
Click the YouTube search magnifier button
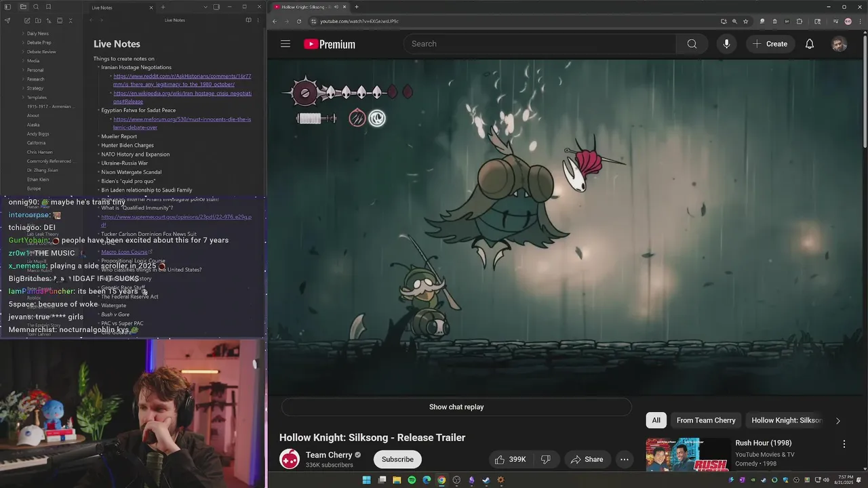click(x=692, y=44)
